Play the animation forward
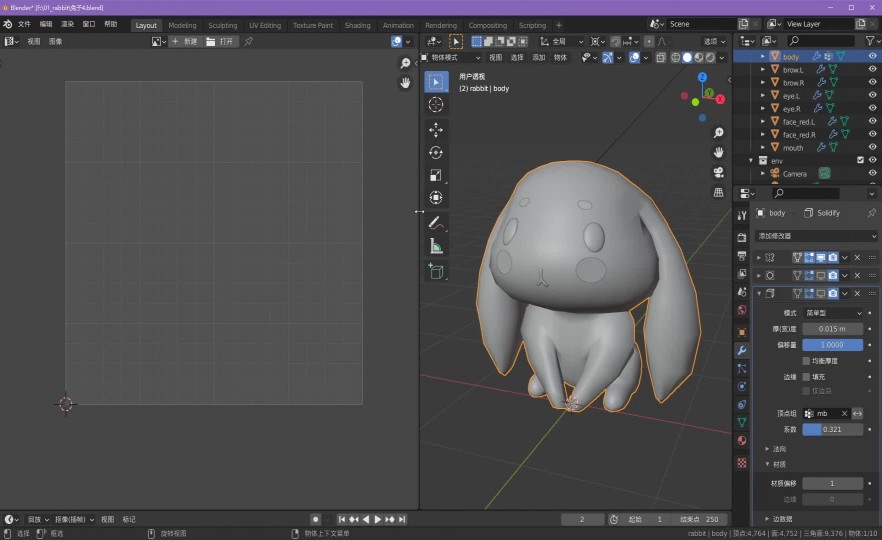The image size is (882, 540). point(377,519)
